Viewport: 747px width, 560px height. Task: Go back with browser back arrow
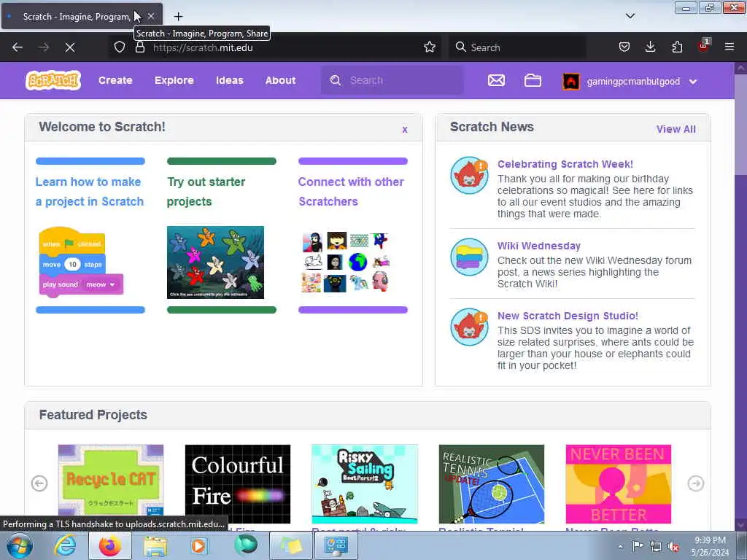tap(18, 47)
